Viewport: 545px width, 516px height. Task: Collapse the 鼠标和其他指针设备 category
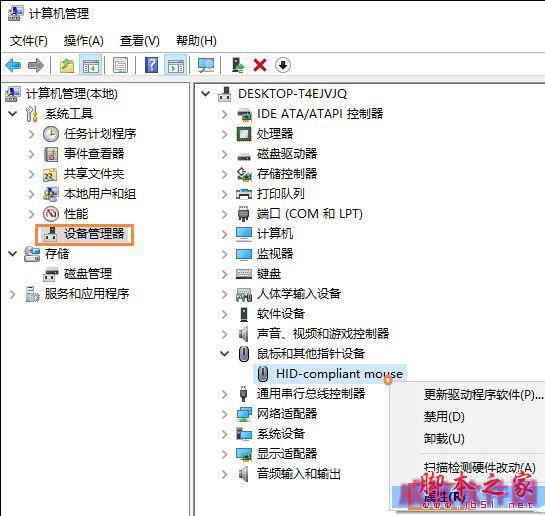tap(225, 354)
